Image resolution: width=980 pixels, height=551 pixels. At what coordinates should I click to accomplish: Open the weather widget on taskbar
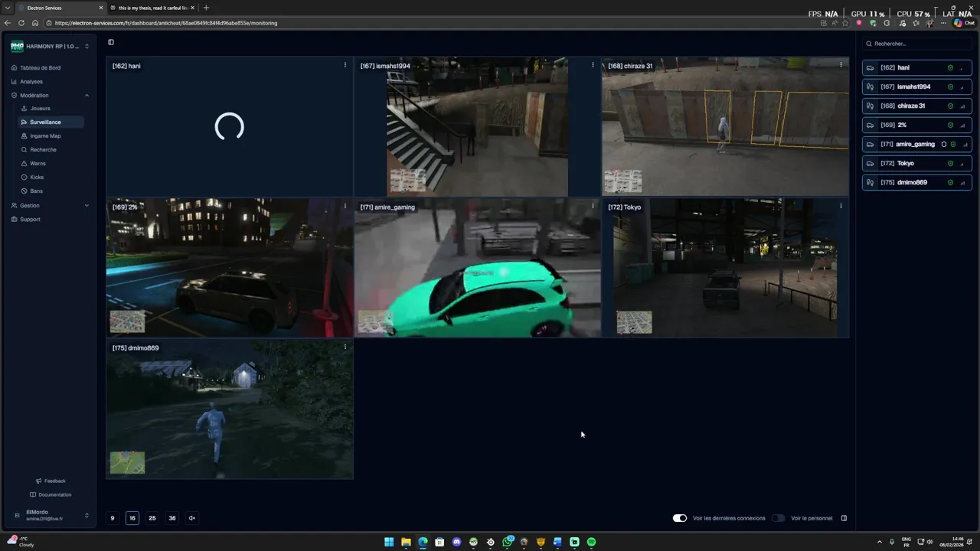click(21, 542)
